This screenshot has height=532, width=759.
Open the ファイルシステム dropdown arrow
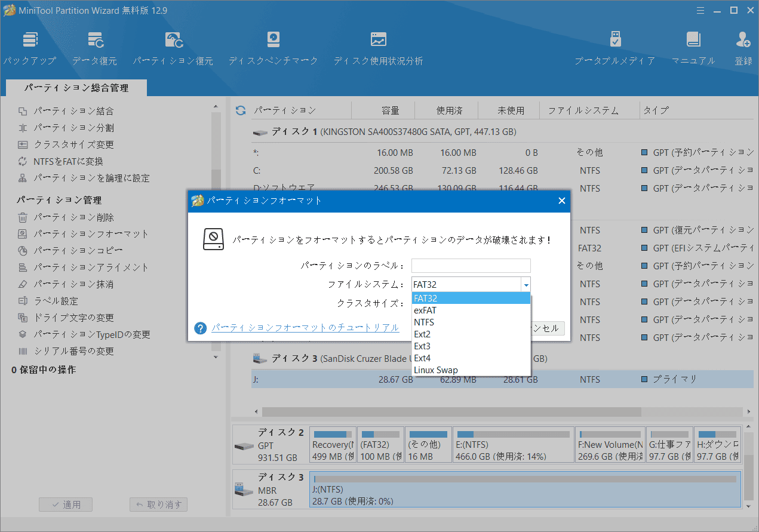pyautogui.click(x=526, y=285)
